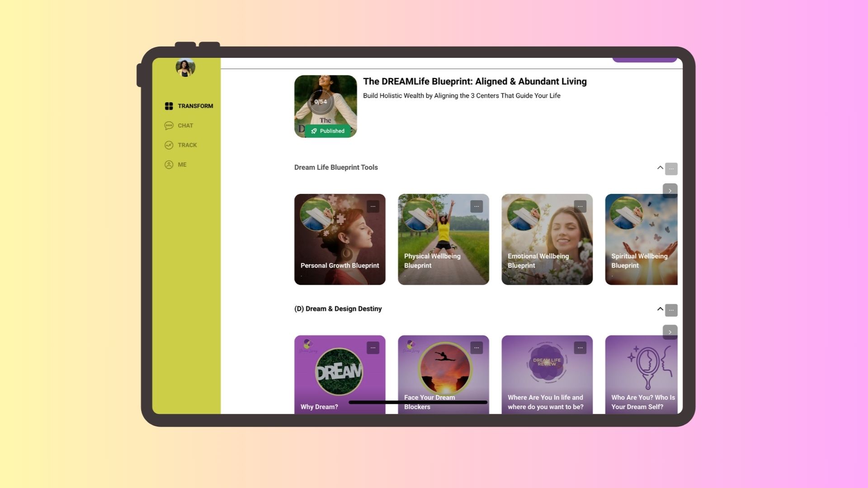This screenshot has height=488, width=868.
Task: Collapse the Dream & Design Destiny section
Action: (x=660, y=309)
